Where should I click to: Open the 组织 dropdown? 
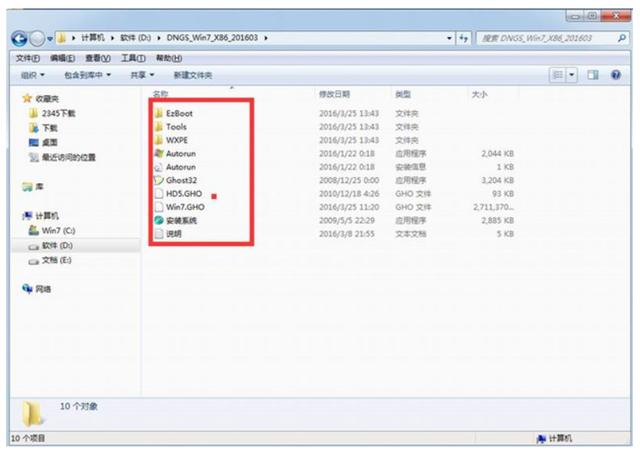33,75
